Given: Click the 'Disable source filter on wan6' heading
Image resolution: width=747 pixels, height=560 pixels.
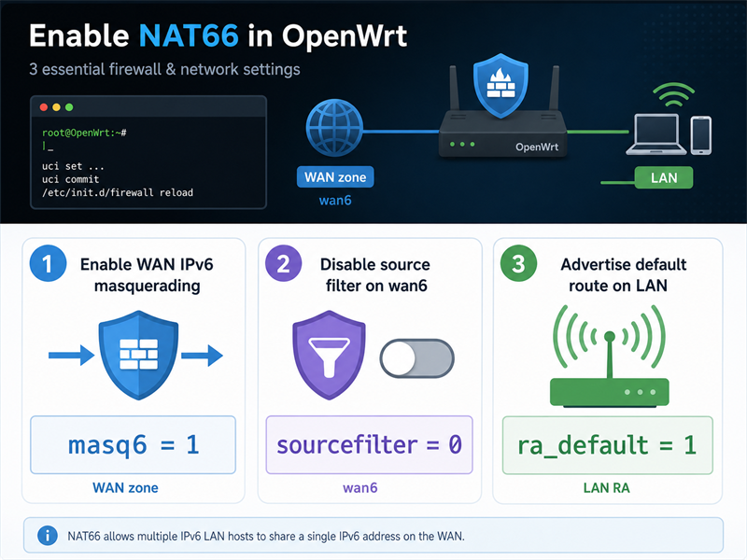Looking at the screenshot, I should click(375, 274).
